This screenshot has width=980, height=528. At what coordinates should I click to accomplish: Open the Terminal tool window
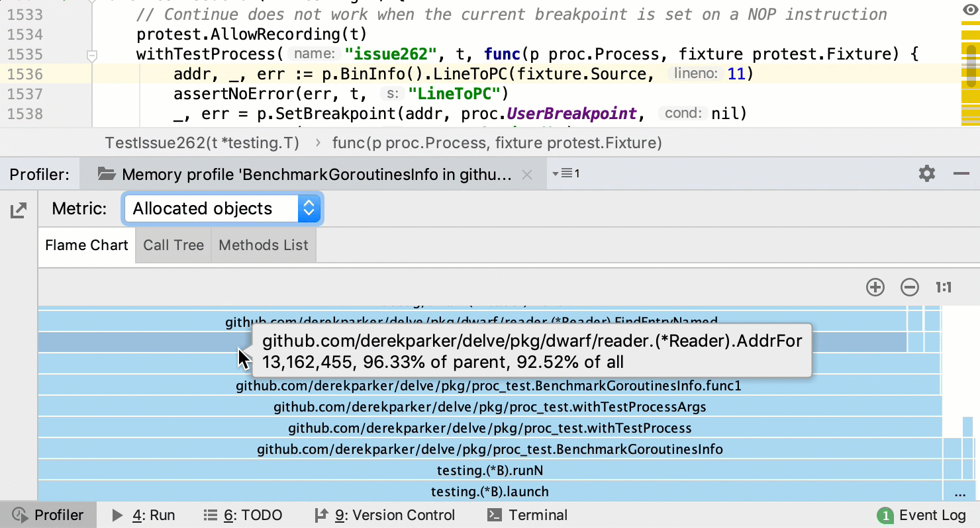(x=527, y=515)
